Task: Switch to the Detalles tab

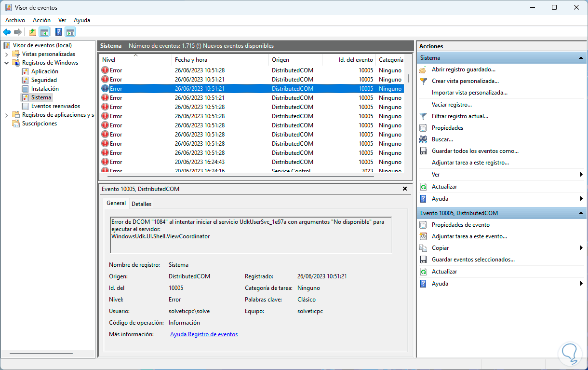Action: pos(142,204)
